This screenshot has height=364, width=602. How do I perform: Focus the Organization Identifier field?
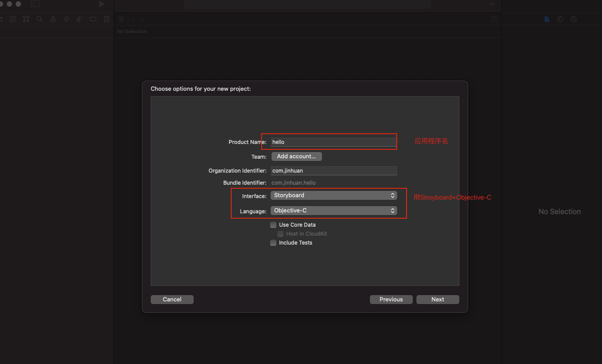click(x=334, y=171)
